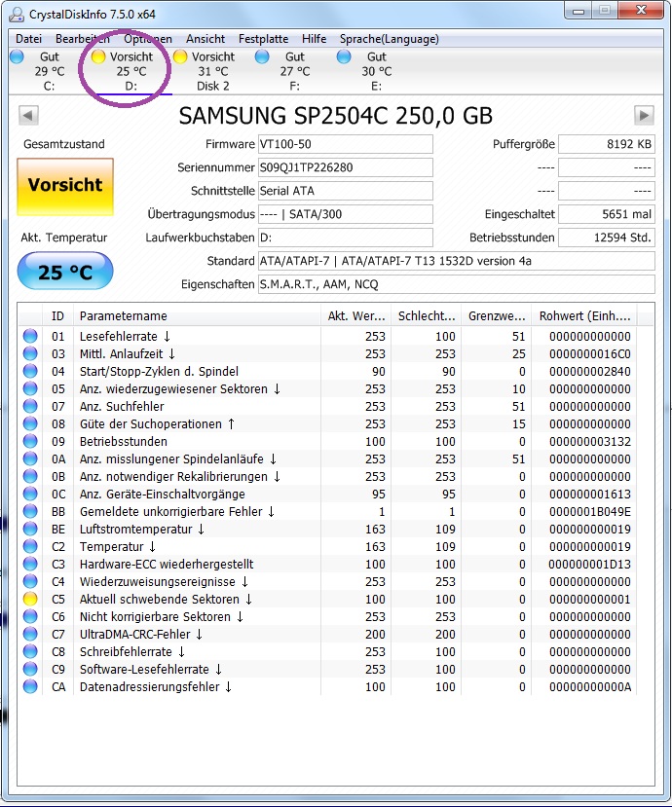
Task: Click the 25 °C temperature button
Action: (x=65, y=272)
